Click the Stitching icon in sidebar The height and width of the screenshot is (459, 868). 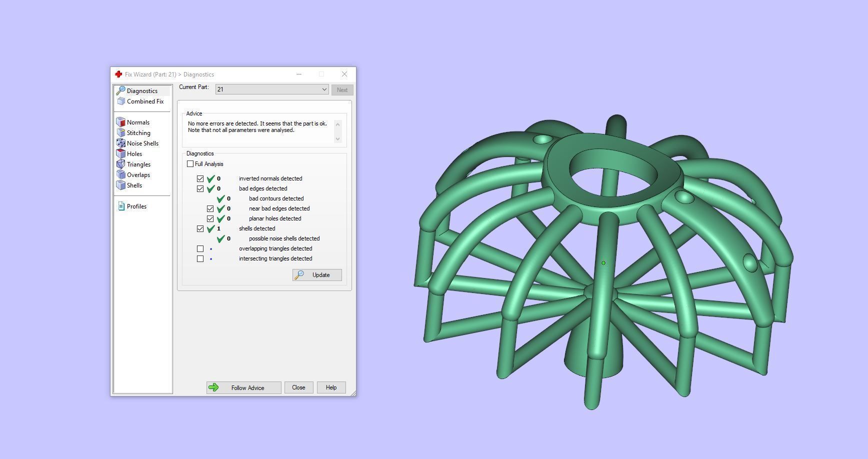coord(120,132)
